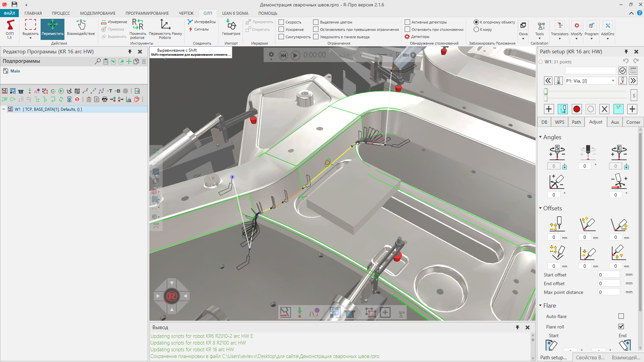Click the Start offset input field
The height and width of the screenshot is (362, 644).
click(608, 275)
